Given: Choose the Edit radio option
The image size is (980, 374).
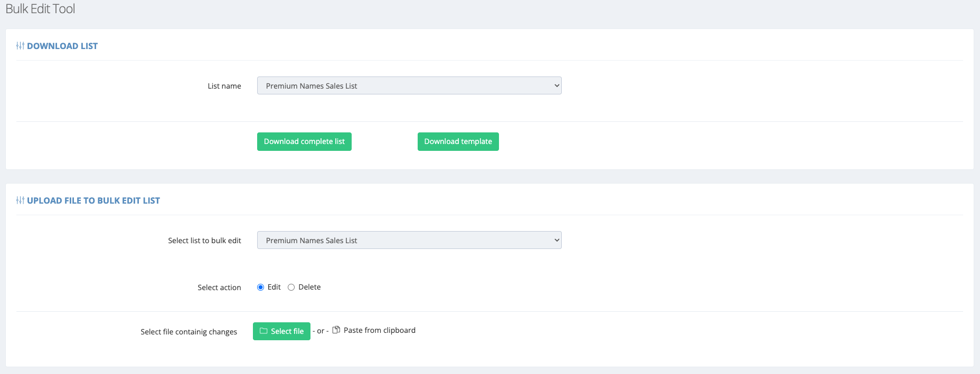Looking at the screenshot, I should (260, 287).
